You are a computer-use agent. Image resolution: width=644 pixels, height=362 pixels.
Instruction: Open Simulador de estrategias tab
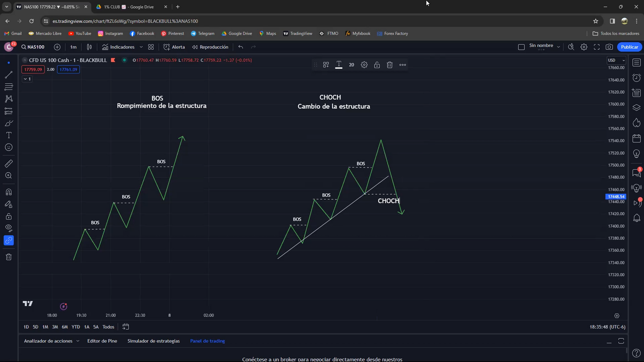(x=154, y=341)
